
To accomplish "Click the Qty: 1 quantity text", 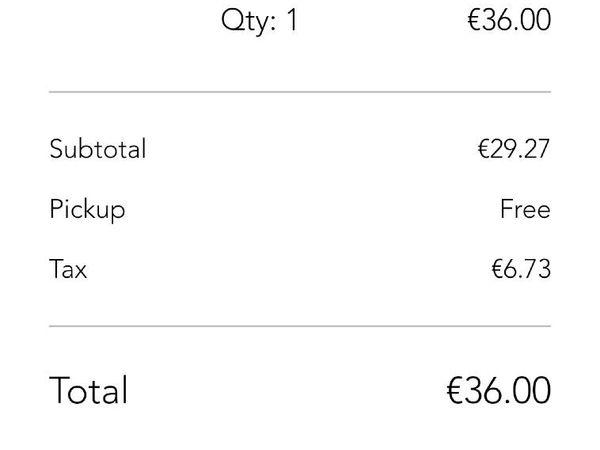I will point(259,21).
